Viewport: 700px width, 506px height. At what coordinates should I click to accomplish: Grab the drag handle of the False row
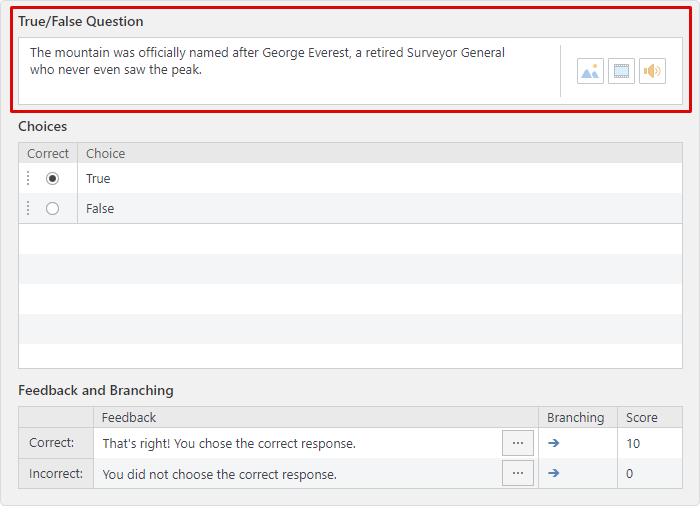[28, 208]
